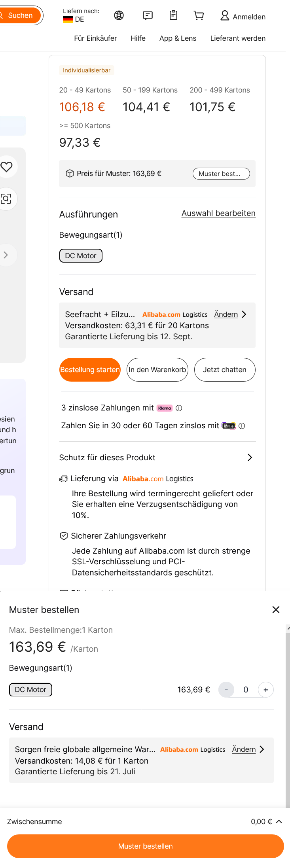The image size is (290, 868).
Task: Open shipping options arrow for Seefracht
Action: point(244,314)
